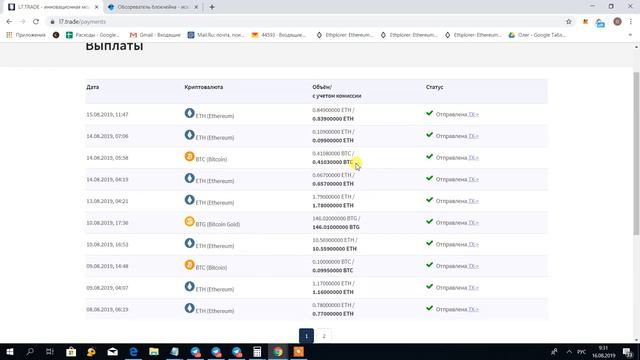Open a new browser tab
Screen dimensions: 640x360
point(212,7)
